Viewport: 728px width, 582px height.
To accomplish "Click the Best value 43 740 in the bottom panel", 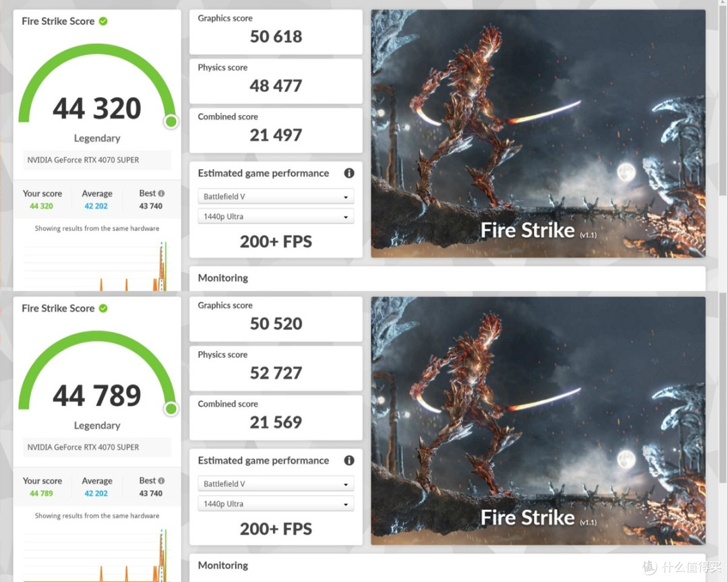I will tap(151, 493).
